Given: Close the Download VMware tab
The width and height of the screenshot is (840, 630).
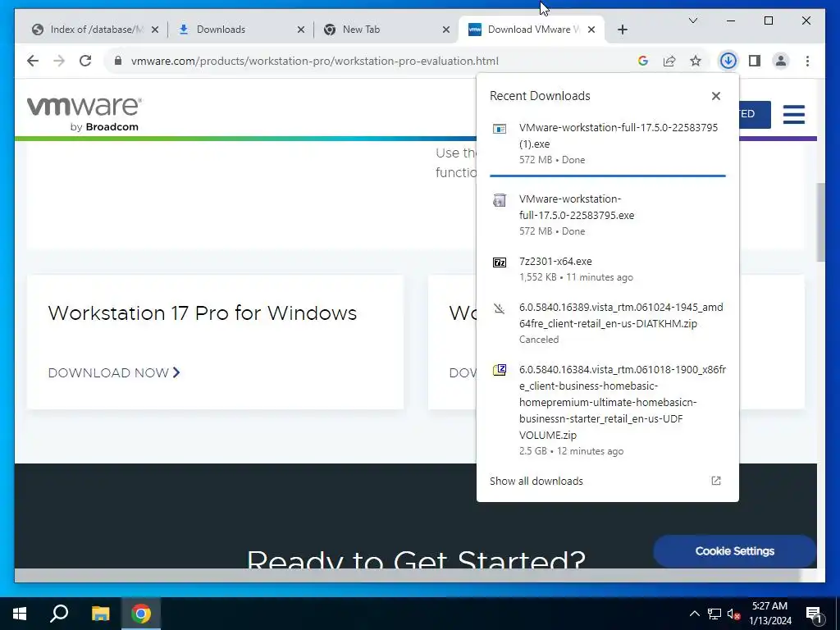Looking at the screenshot, I should coord(591,30).
